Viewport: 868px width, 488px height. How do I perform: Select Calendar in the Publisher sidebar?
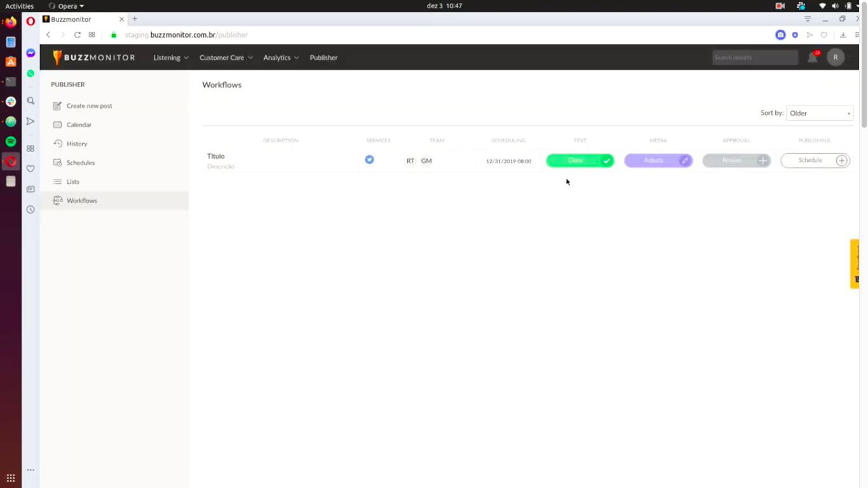pyautogui.click(x=79, y=125)
